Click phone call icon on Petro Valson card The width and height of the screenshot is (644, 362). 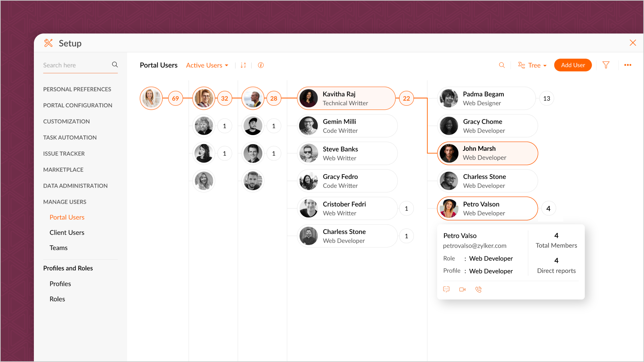479,290
